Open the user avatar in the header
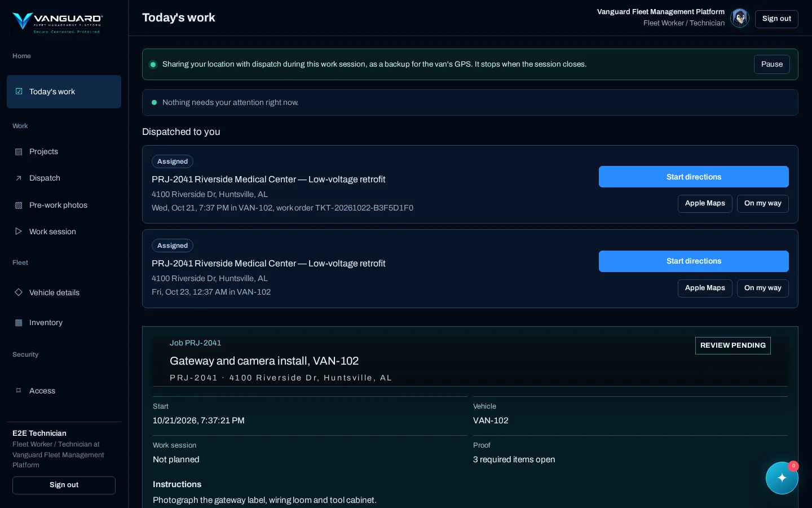 pos(740,18)
